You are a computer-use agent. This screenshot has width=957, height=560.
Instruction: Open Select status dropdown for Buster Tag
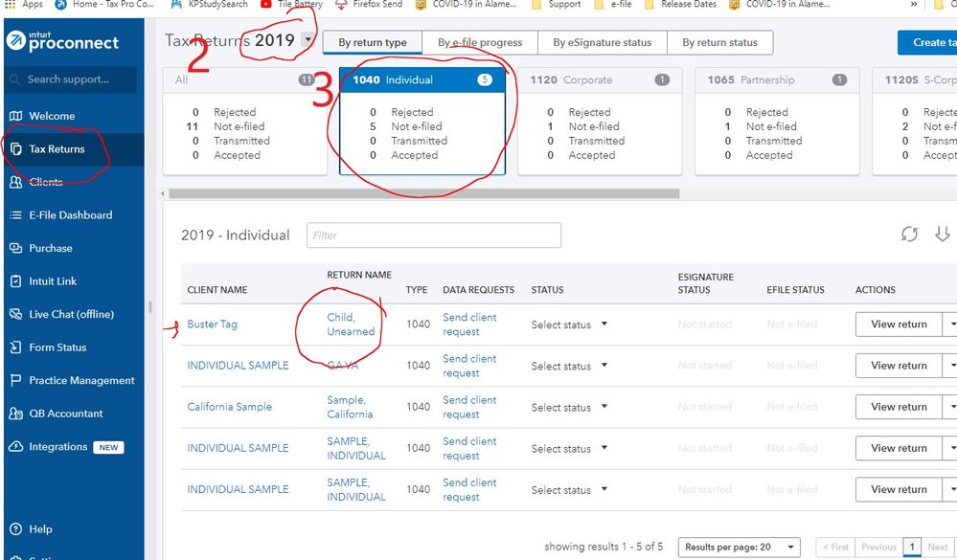(570, 325)
